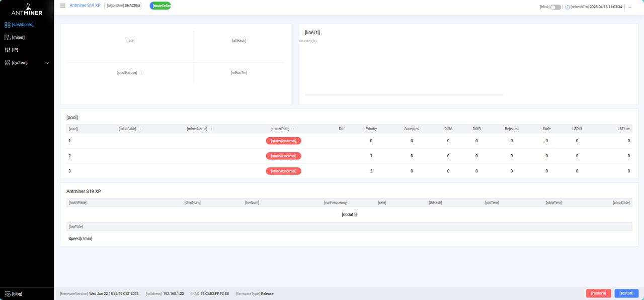Click the [stateOnline] green status badge
This screenshot has width=644, height=300.
[x=160, y=6]
